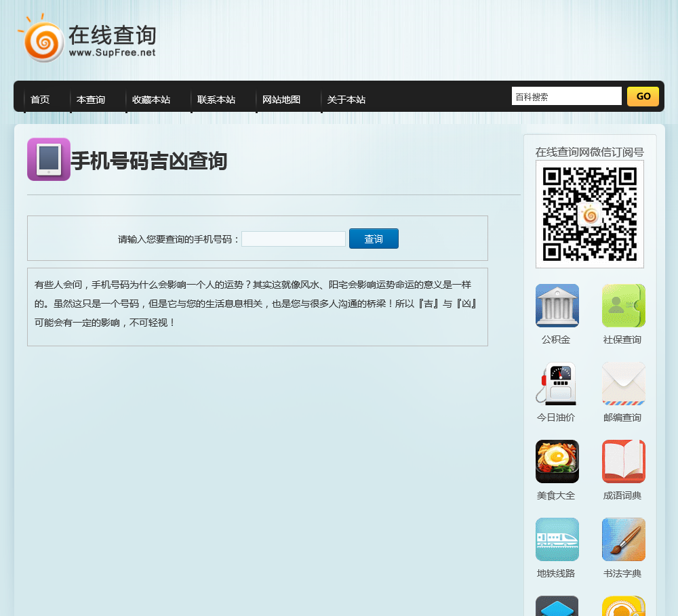Open the 今日油价 gas pump icon
This screenshot has height=616, width=678.
click(x=557, y=384)
